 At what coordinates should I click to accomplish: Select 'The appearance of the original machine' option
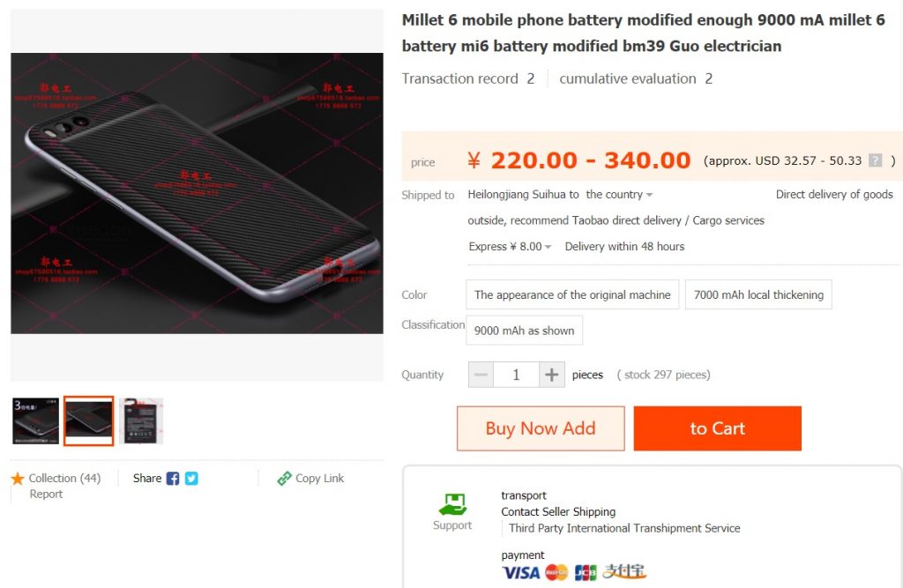(572, 294)
